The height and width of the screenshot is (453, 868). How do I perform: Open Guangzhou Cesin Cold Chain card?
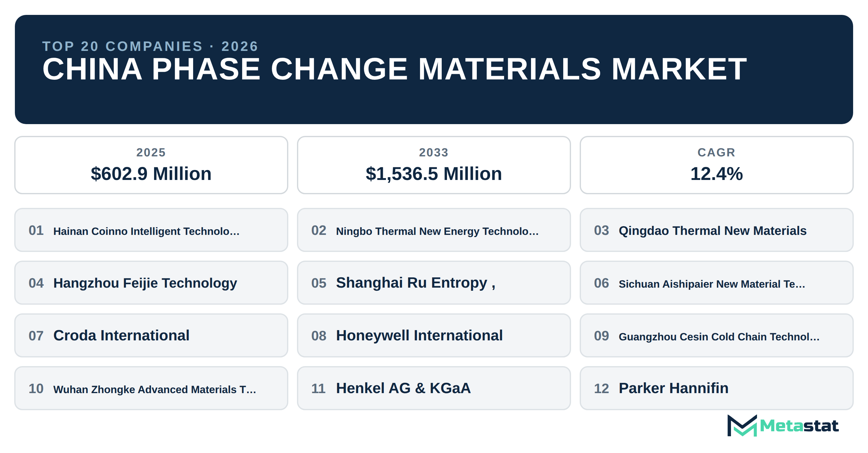[716, 336]
